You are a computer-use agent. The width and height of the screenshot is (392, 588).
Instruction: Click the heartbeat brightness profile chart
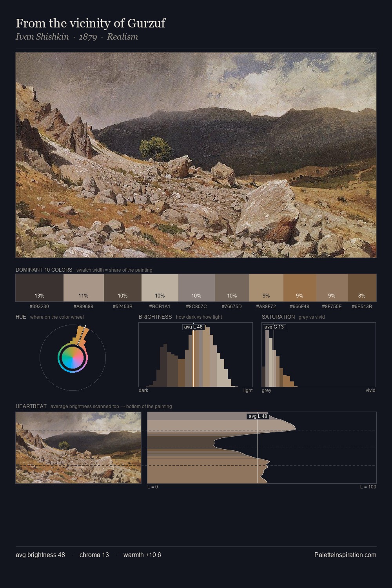tap(262, 448)
